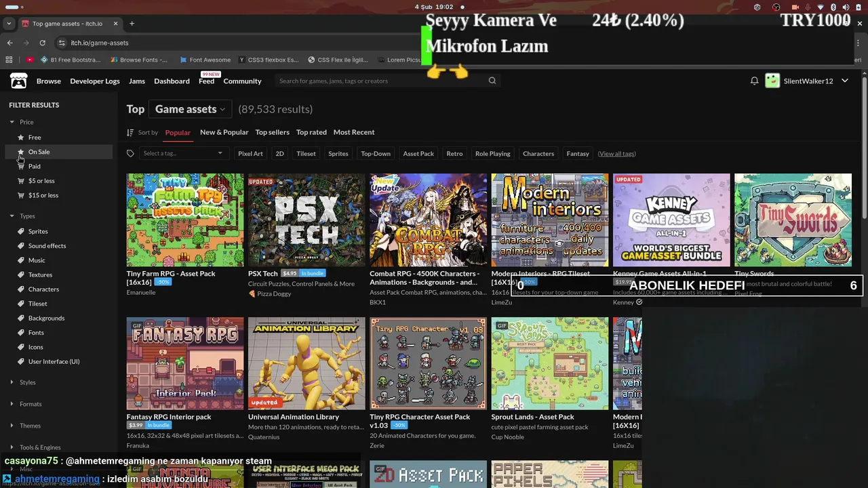Open the Select a tag dropdown
Screen dimensions: 868x488
pos(183,154)
